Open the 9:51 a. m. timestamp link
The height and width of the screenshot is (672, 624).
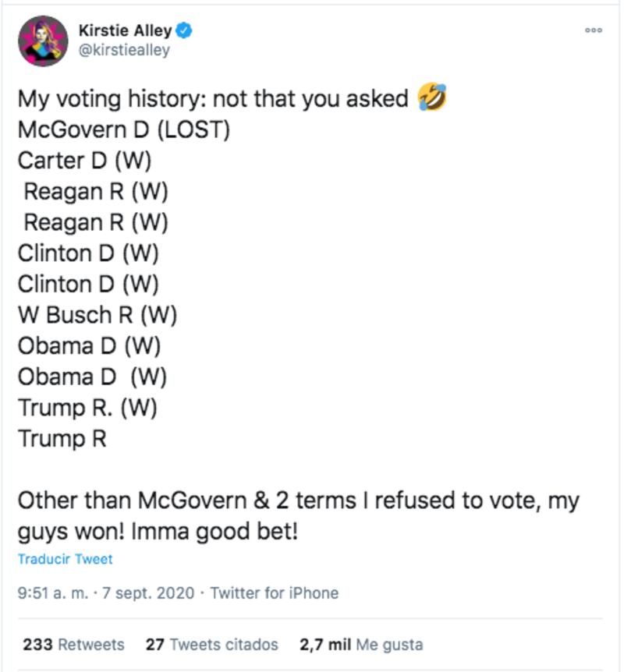(53, 593)
